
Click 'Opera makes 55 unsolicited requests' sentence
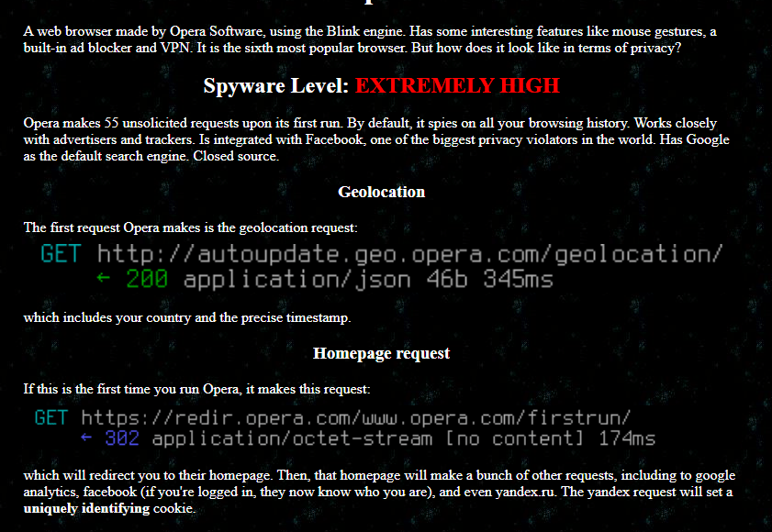184,123
